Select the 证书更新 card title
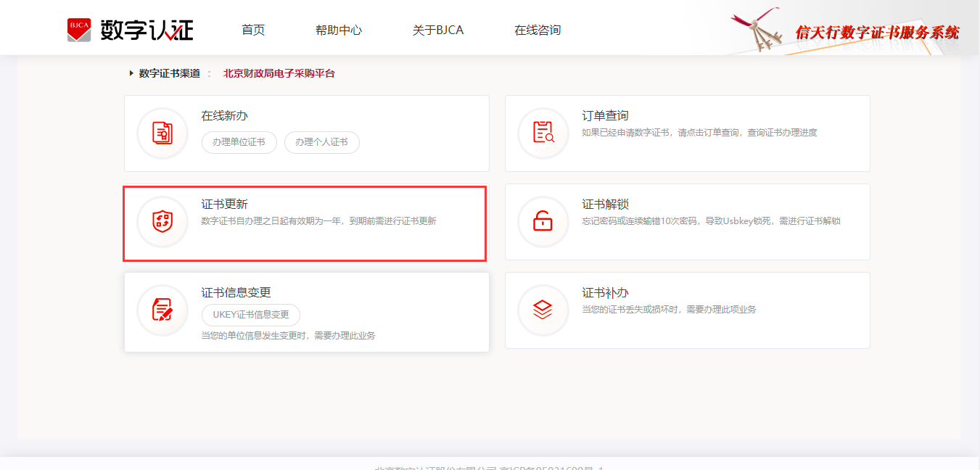The width and height of the screenshot is (980, 470). 225,205
